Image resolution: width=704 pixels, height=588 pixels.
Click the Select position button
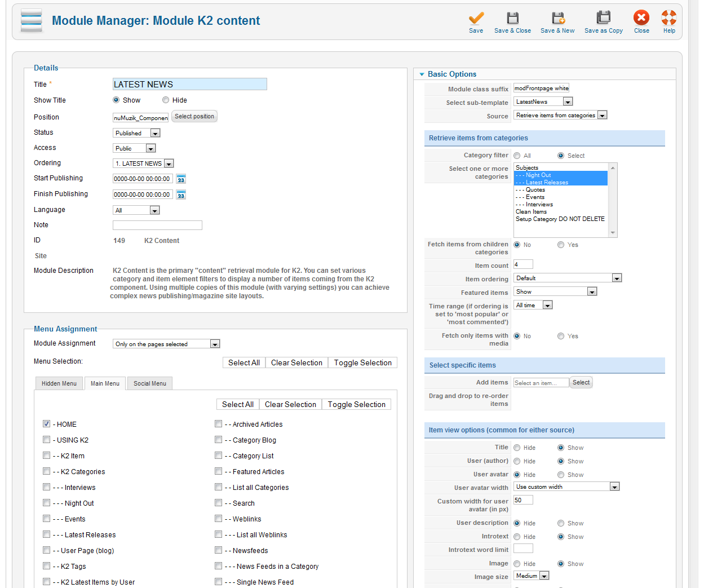(194, 116)
